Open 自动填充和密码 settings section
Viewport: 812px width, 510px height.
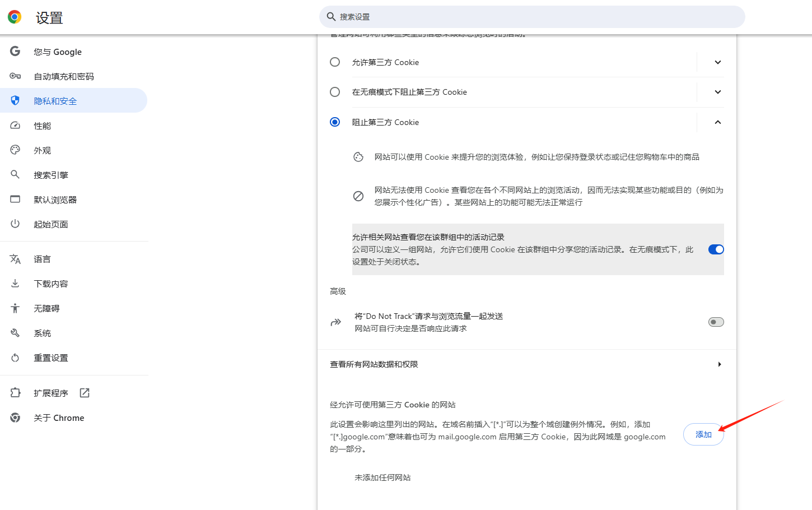[x=73, y=76]
